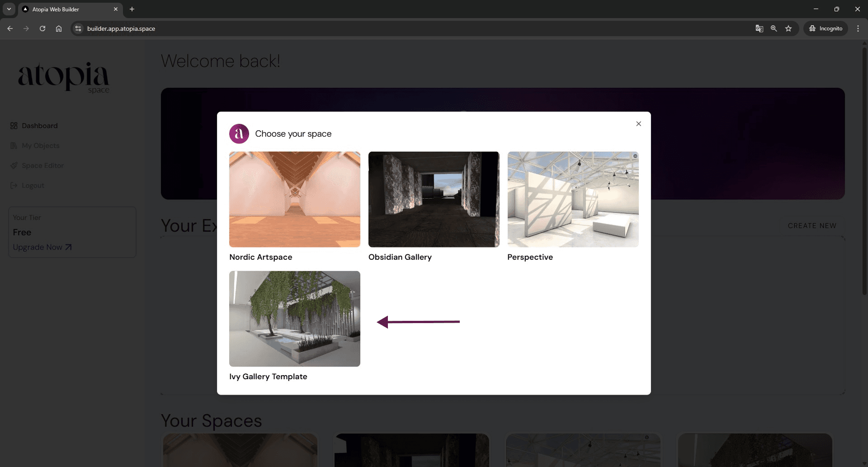The height and width of the screenshot is (467, 868).
Task: Click the Upgrade Now link
Action: [x=42, y=247]
